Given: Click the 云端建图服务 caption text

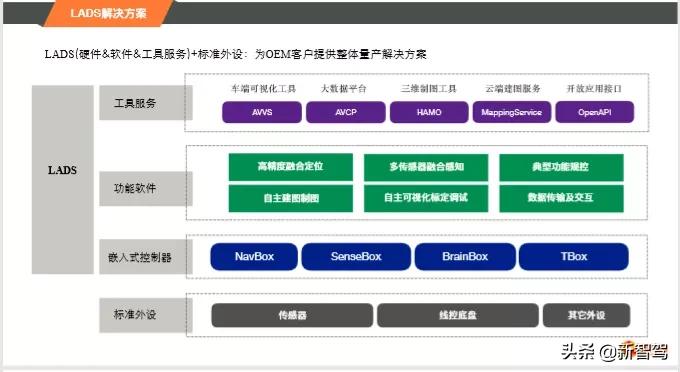Looking at the screenshot, I should tap(513, 89).
